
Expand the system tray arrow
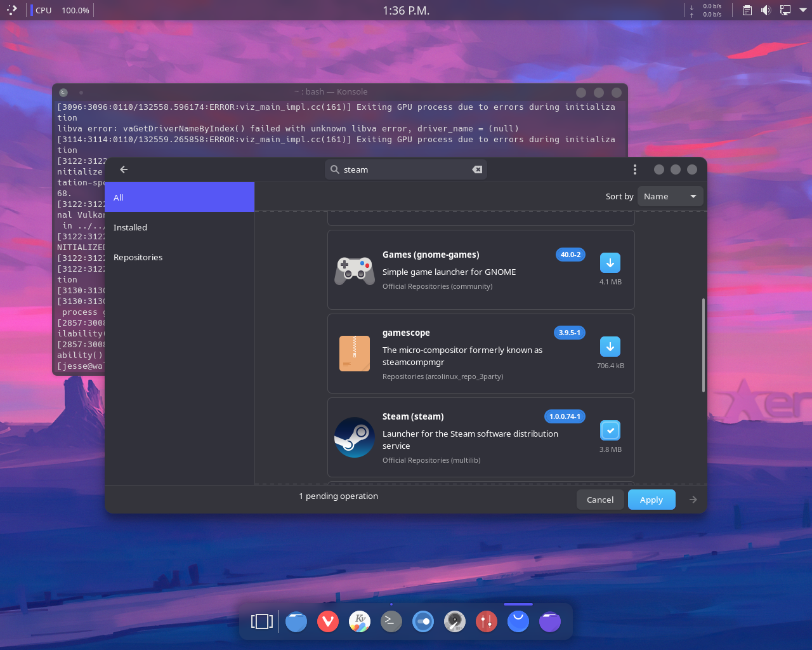click(x=803, y=10)
